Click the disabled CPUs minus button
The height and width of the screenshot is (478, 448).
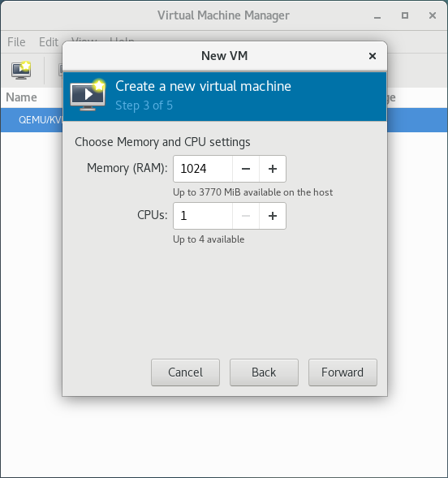coord(246,216)
